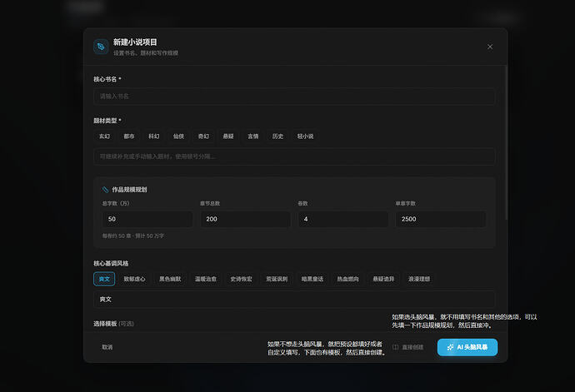Viewport: 575px width, 392px height.
Task: Click the 核心基调风格 heading
Action: coord(111,263)
